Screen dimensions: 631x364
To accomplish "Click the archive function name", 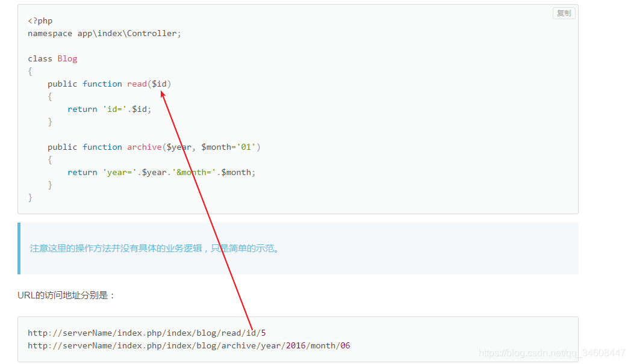I will (x=144, y=147).
